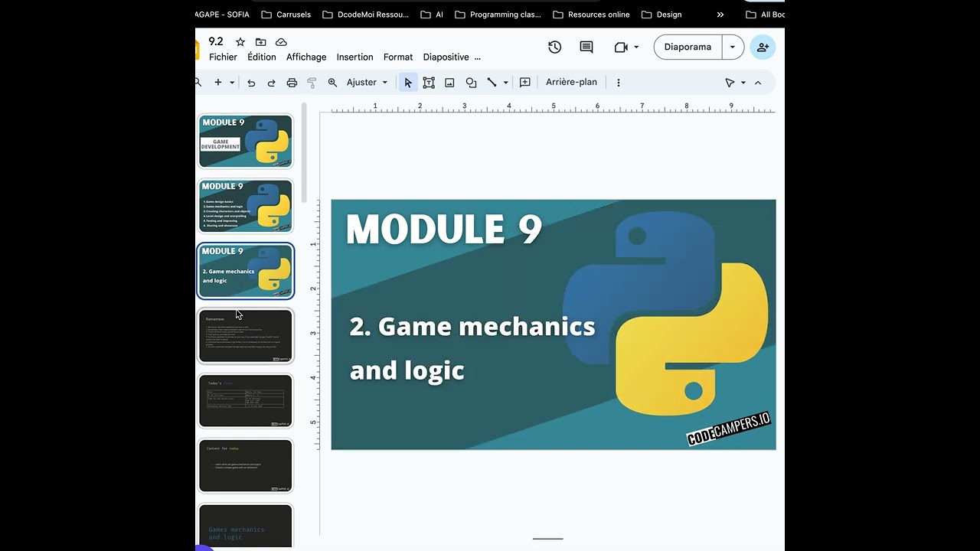This screenshot has width=980, height=551.
Task: Open the Programming clas... bookmark folder
Action: point(498,15)
